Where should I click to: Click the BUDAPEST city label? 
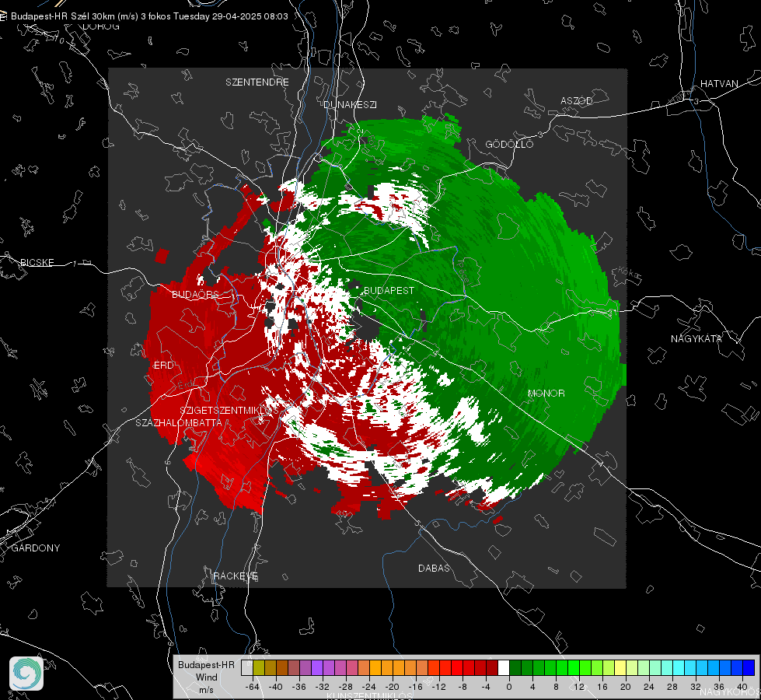point(389,290)
